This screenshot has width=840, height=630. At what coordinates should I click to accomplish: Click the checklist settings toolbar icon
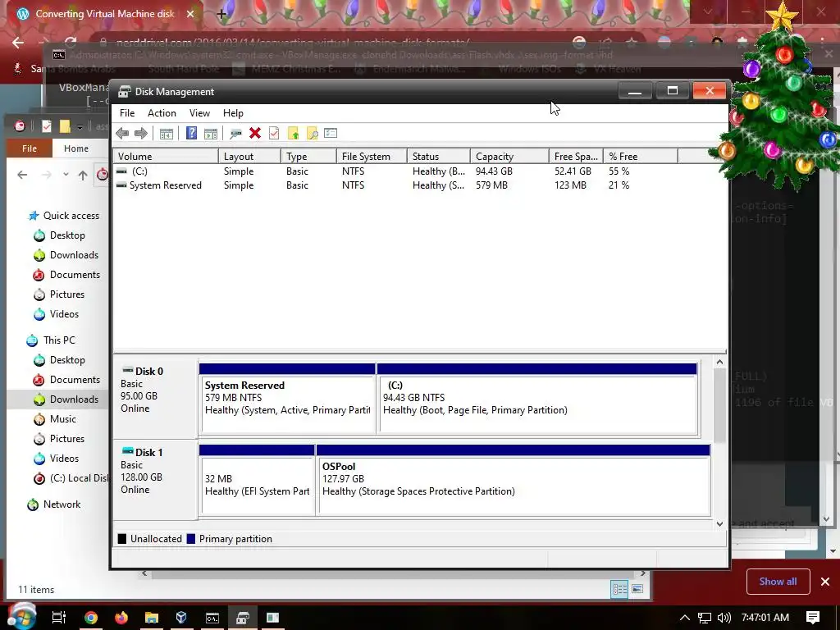[x=331, y=133]
